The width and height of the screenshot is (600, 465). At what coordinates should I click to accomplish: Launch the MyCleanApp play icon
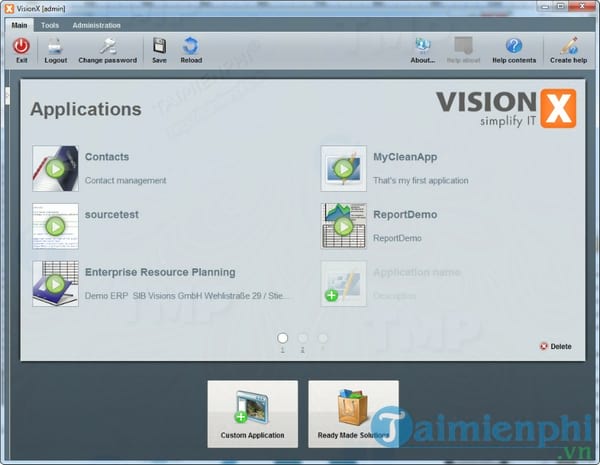pyautogui.click(x=344, y=169)
